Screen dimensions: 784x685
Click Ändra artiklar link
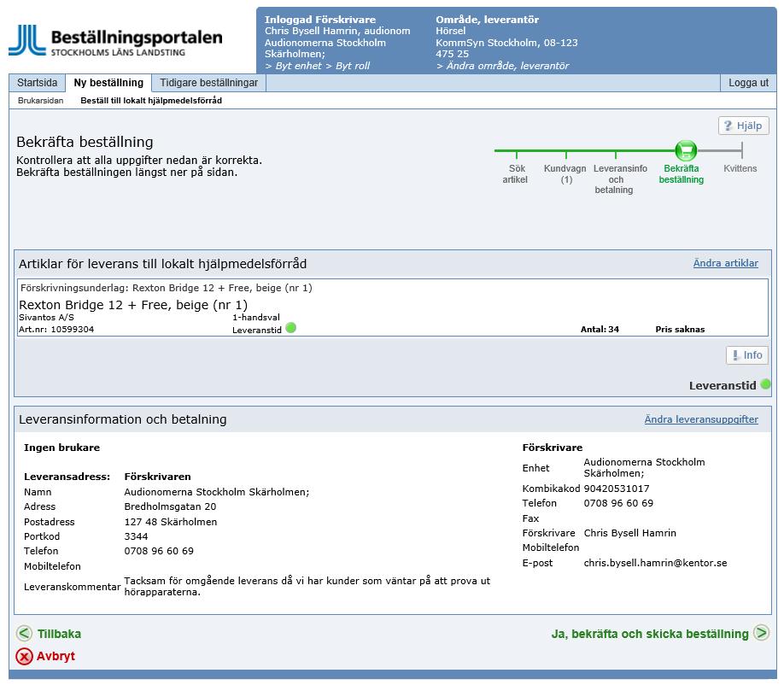(726, 263)
